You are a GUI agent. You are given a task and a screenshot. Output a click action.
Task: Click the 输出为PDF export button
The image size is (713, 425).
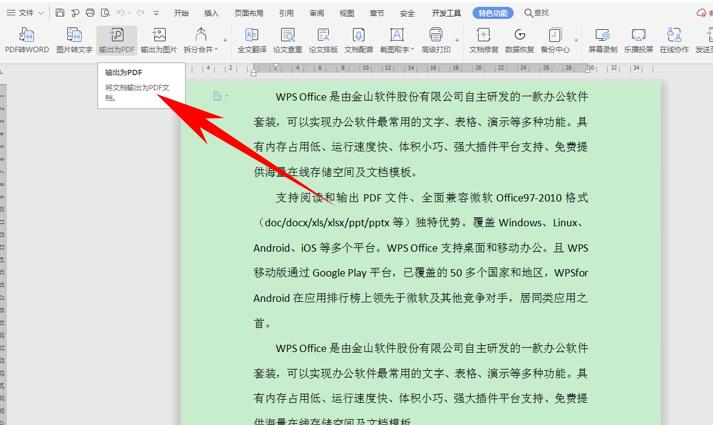[x=117, y=40]
